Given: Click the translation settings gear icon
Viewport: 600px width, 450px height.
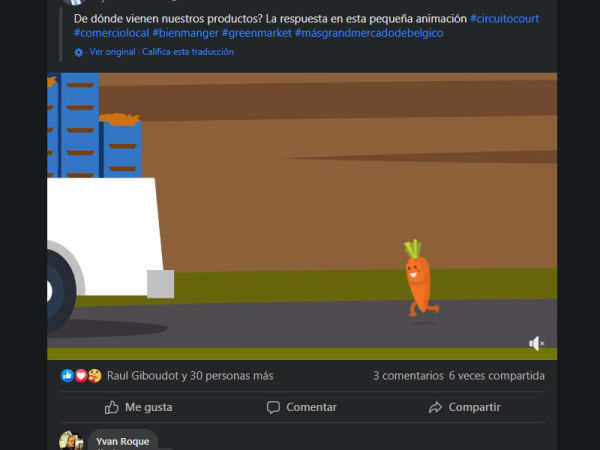Looking at the screenshot, I should coord(78,52).
